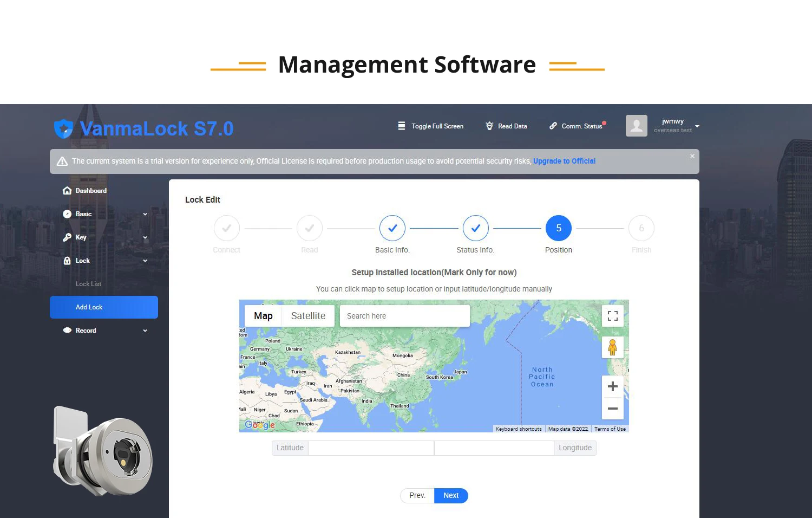This screenshot has width=812, height=518.
Task: Click the user avatar icon
Action: click(x=637, y=126)
